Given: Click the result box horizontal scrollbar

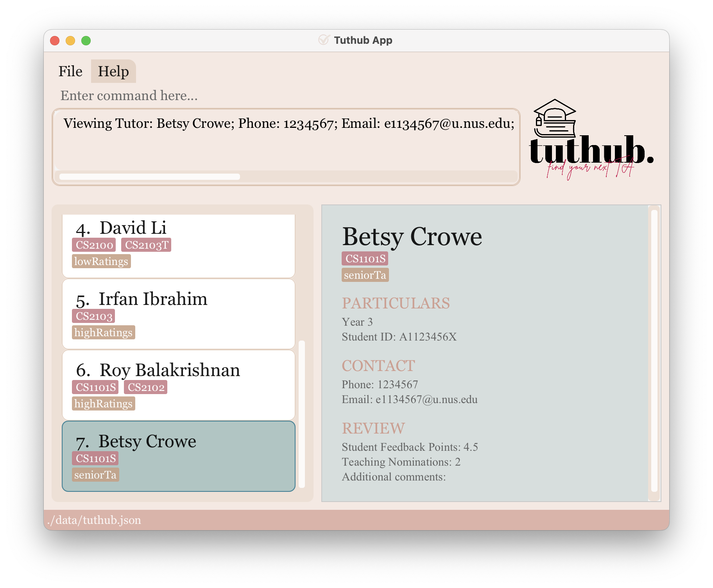Looking at the screenshot, I should pyautogui.click(x=150, y=177).
